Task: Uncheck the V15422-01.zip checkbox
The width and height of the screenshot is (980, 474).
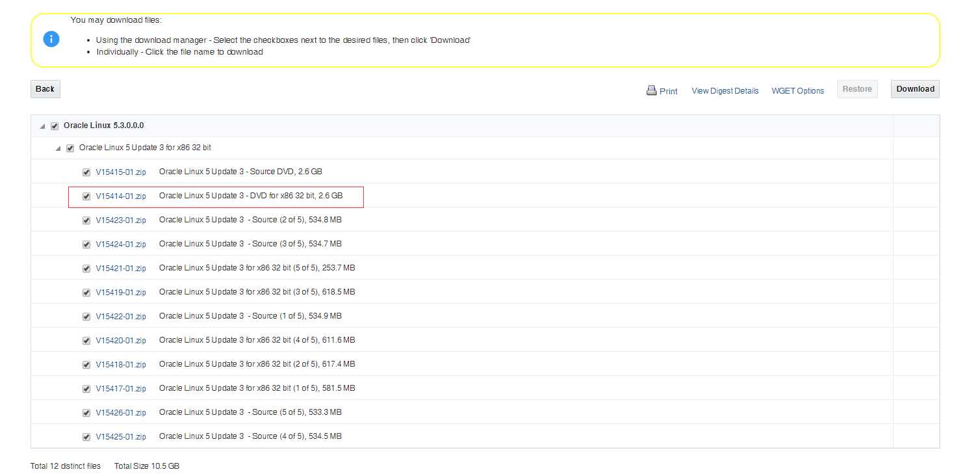Action: tap(86, 317)
